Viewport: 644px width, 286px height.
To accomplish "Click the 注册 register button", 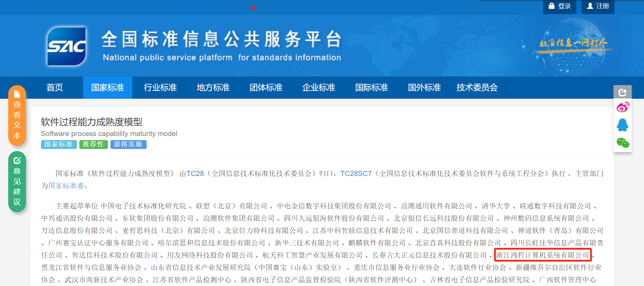I will (598, 6).
